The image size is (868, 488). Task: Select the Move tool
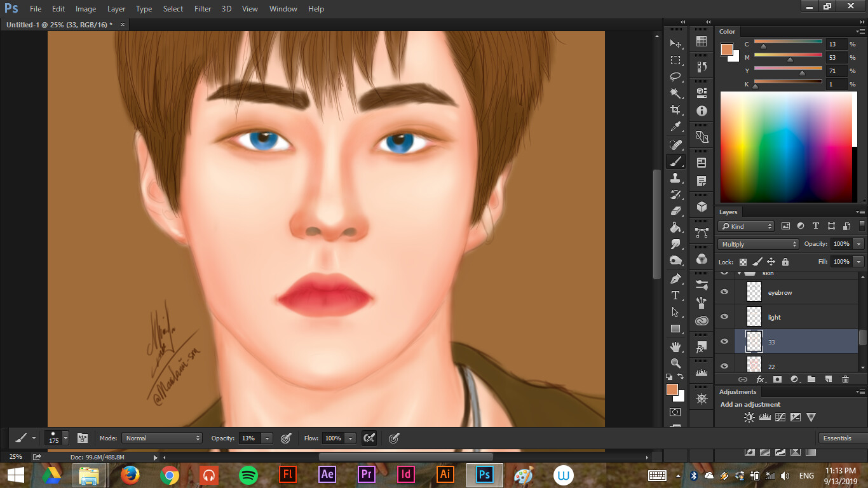(675, 44)
